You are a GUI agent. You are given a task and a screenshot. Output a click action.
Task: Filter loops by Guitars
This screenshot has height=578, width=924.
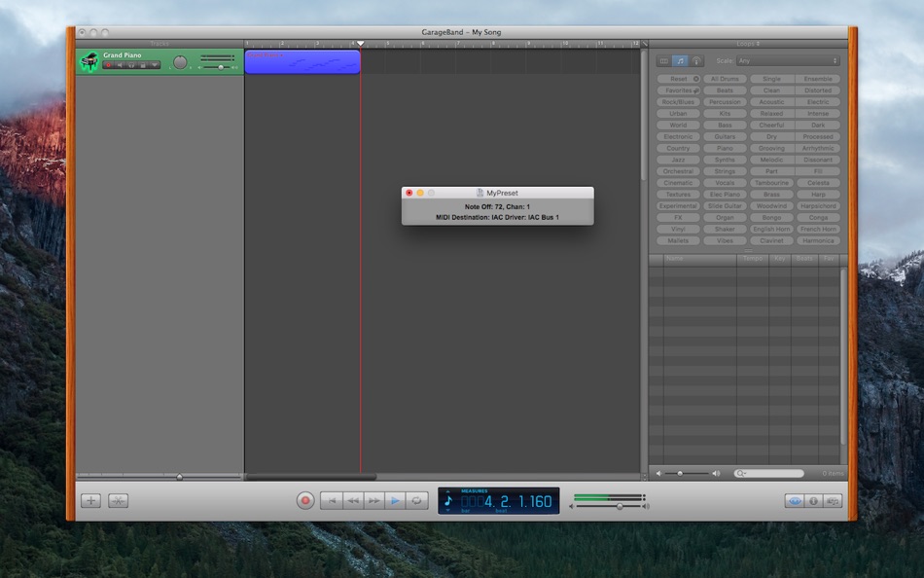click(x=725, y=136)
